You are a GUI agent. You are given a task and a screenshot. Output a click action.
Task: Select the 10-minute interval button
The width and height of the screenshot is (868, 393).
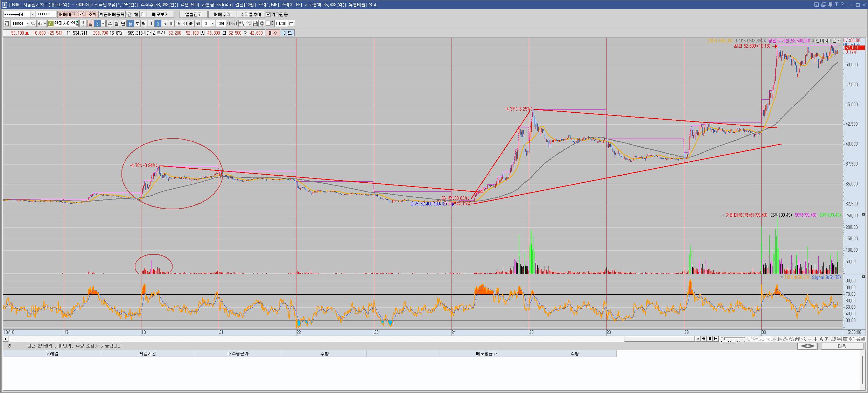pos(171,23)
